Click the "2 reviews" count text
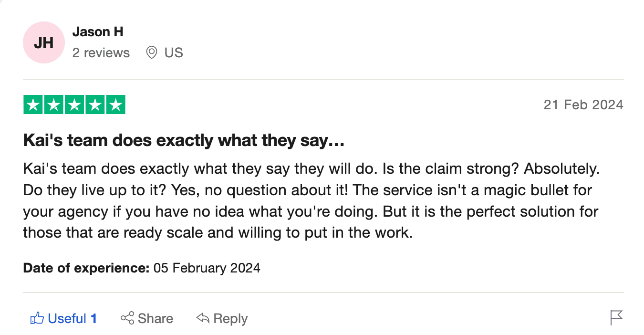 point(101,52)
